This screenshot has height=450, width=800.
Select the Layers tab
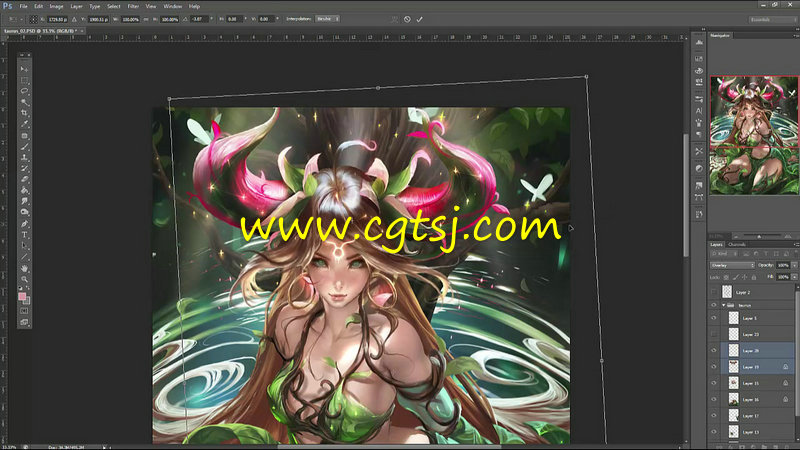[716, 244]
